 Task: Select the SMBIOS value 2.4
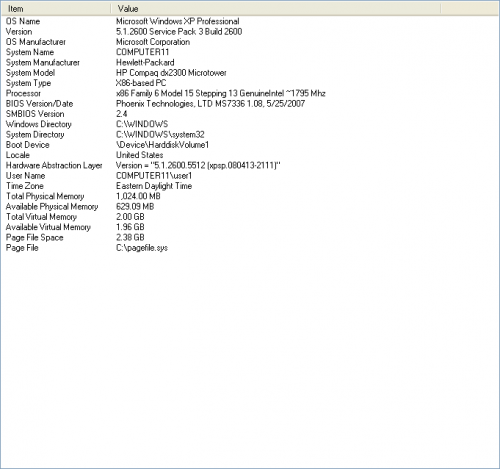(x=122, y=114)
